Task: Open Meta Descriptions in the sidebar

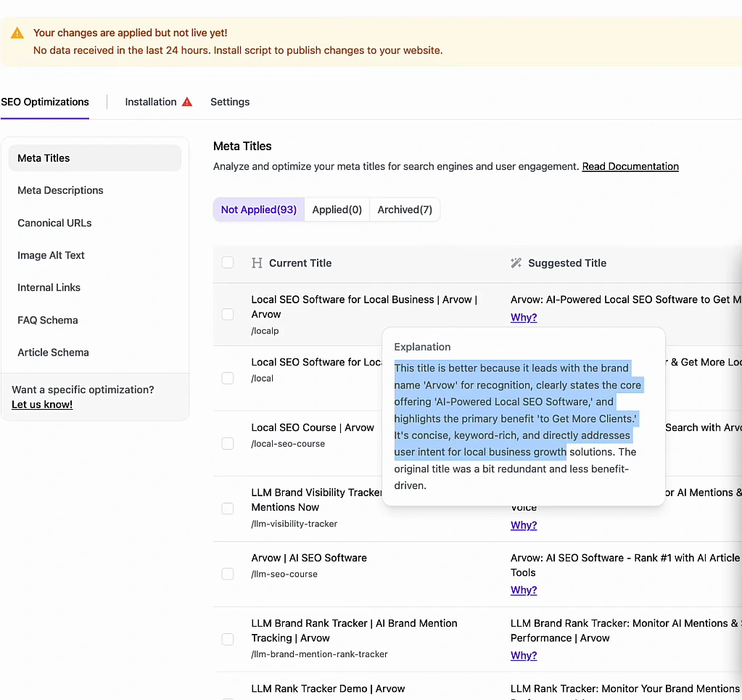Action: click(60, 190)
